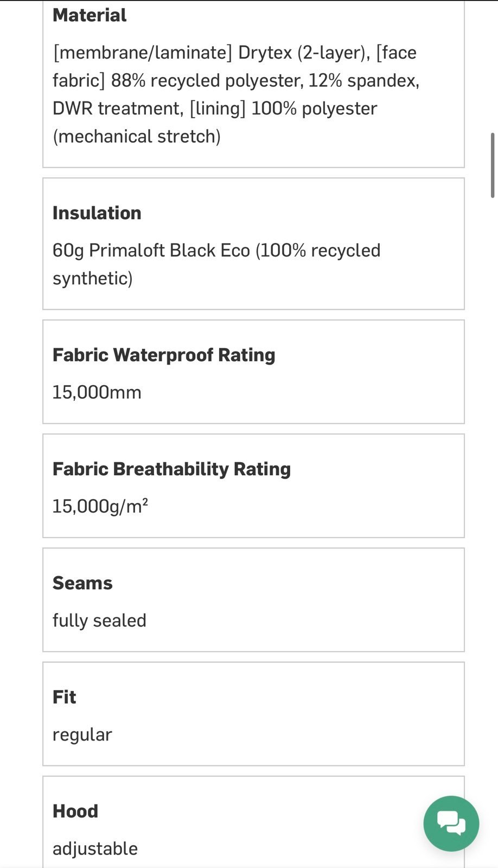This screenshot has height=868, width=498.
Task: Select the Material heading
Action: pyautogui.click(x=90, y=15)
